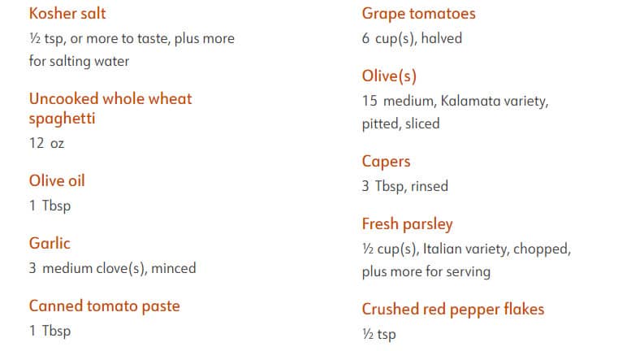Select the Garlic ingredient heading

click(50, 243)
